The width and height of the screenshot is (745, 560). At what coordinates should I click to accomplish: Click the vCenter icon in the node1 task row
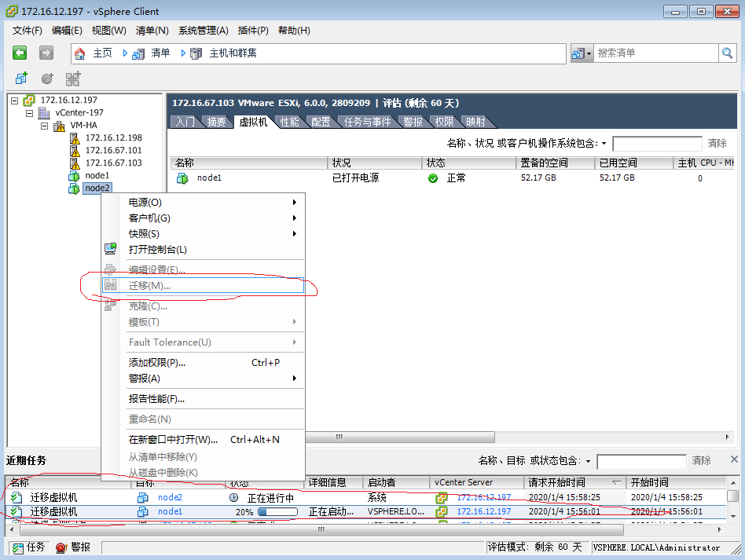tap(442, 512)
